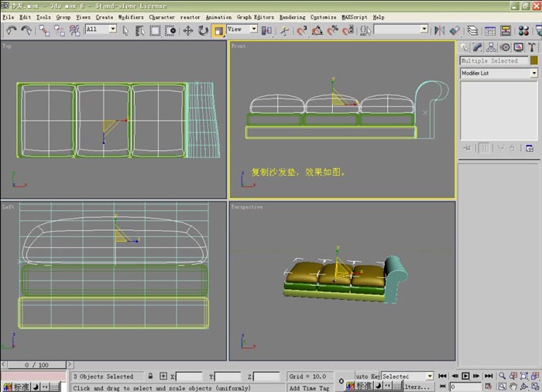The image size is (542, 392).
Task: Click the time slider 0 / 100 handle
Action: point(36,365)
